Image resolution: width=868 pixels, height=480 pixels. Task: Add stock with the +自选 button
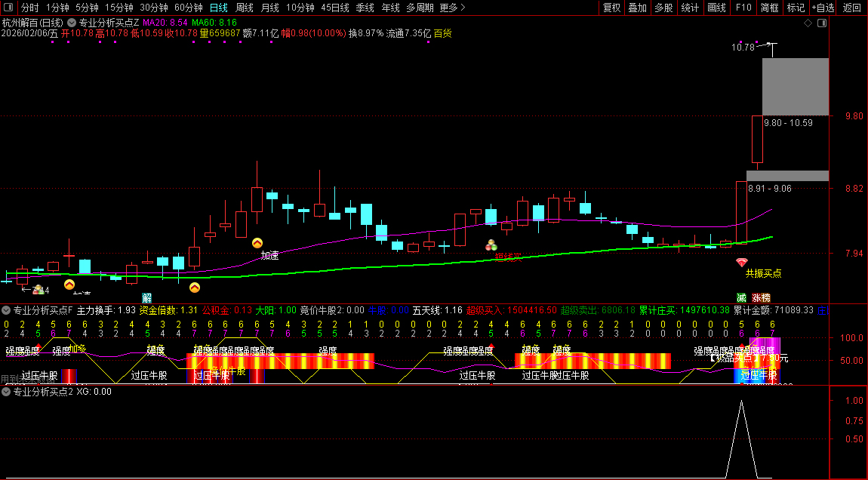tap(823, 8)
